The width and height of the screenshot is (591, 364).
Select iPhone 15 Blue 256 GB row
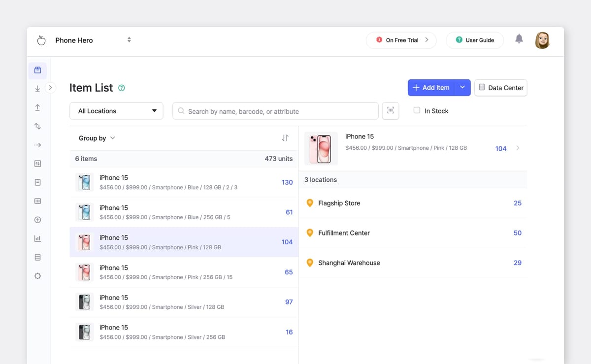click(x=184, y=212)
